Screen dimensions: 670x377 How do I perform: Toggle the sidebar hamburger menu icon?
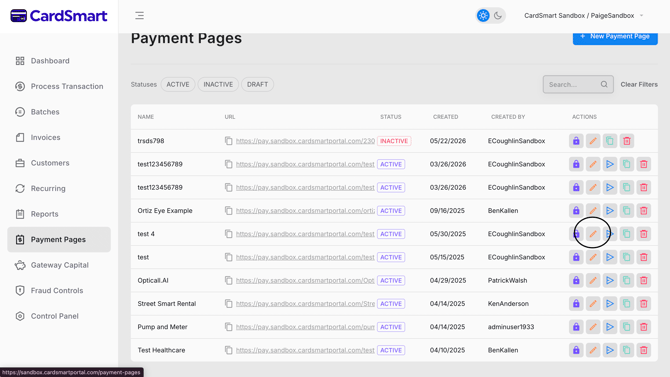coord(139,16)
